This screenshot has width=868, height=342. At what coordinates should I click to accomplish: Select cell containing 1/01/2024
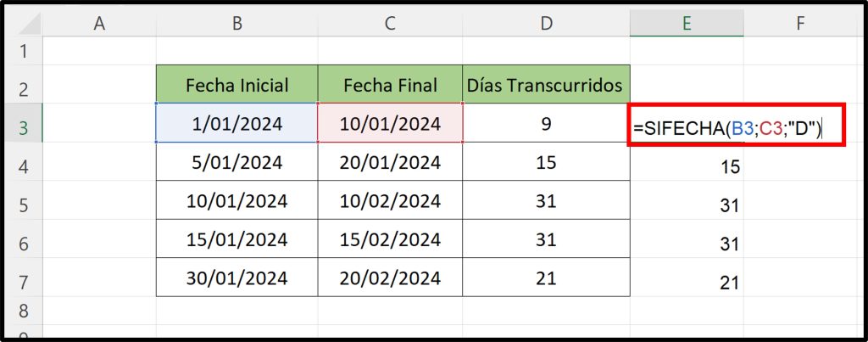[237, 124]
